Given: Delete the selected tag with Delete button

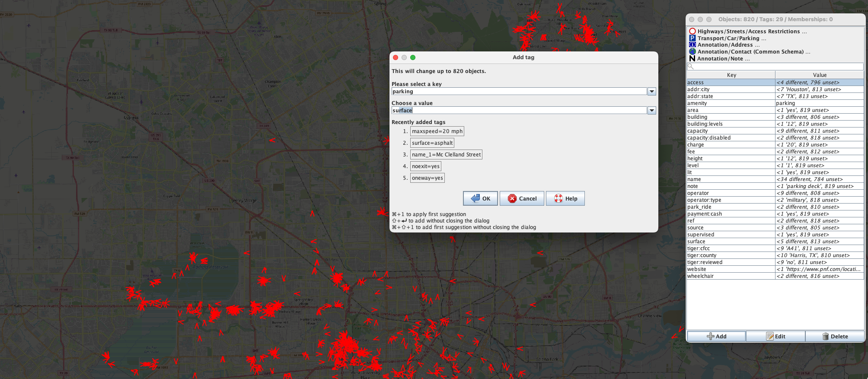Looking at the screenshot, I should tap(835, 336).
